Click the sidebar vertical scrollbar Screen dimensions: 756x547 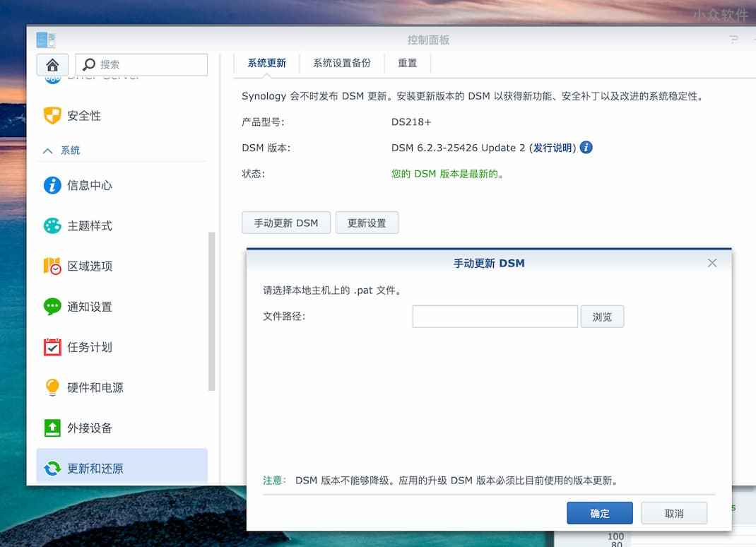pyautogui.click(x=211, y=312)
